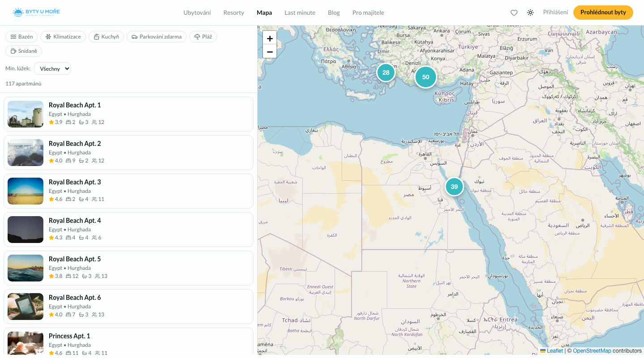Open the map cluster marked 39
The image size is (644, 358).
click(454, 187)
